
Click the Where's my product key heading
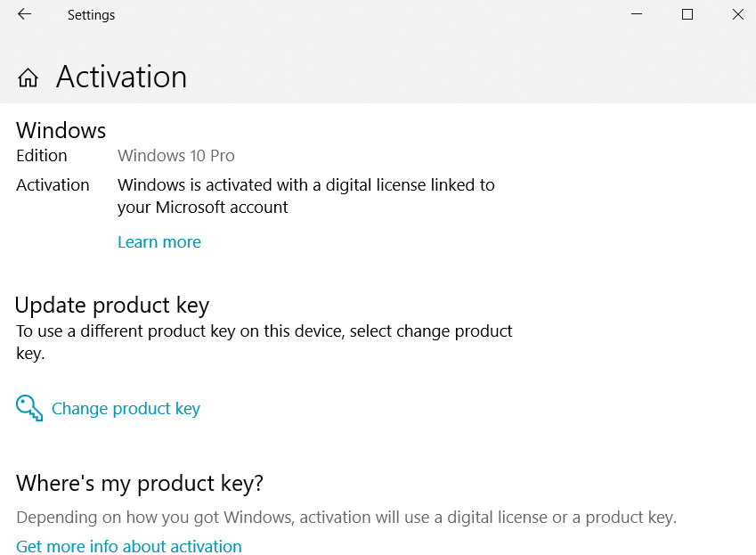[x=140, y=483]
